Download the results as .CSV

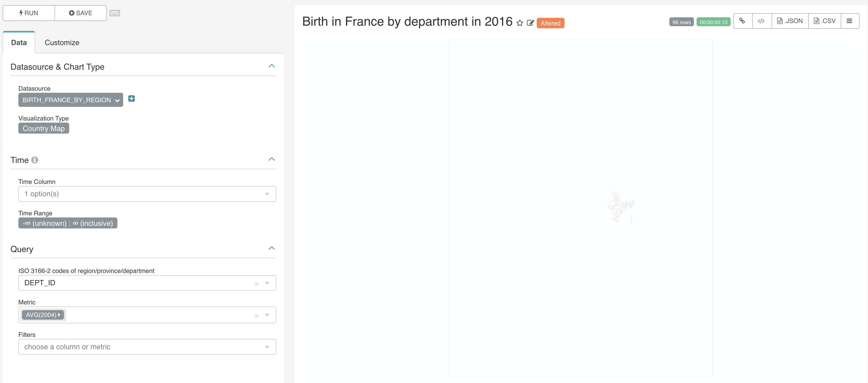824,20
